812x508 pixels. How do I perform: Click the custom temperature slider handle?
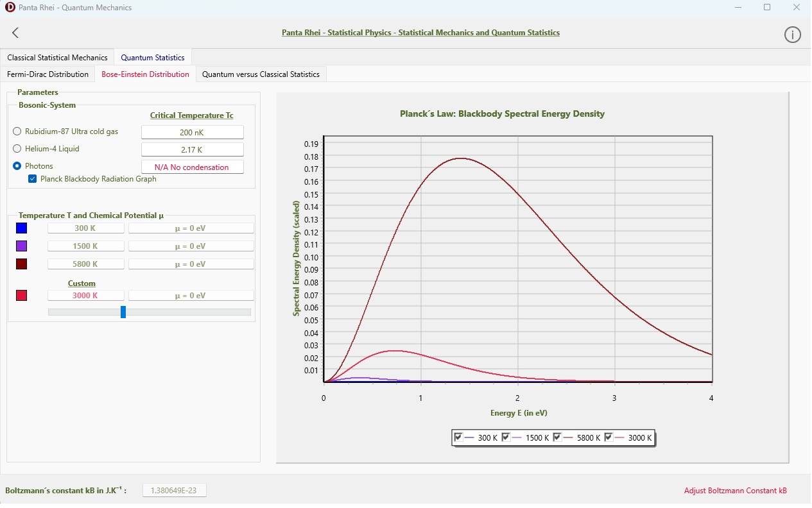[123, 312]
